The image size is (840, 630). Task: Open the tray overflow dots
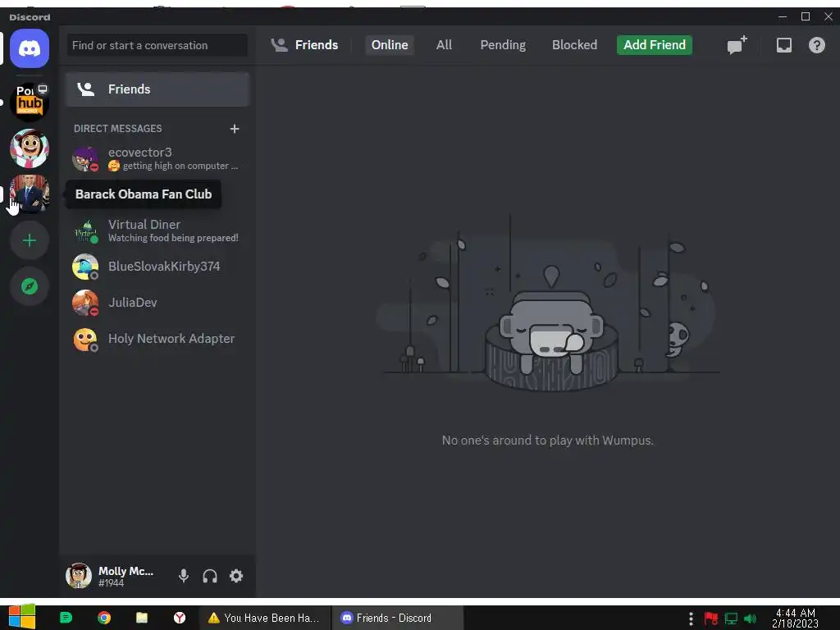point(691,619)
